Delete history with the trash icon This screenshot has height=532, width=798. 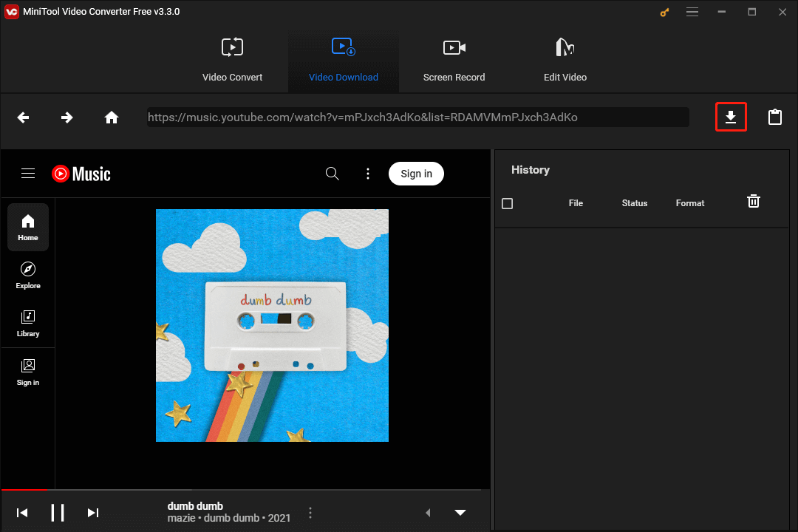(753, 201)
